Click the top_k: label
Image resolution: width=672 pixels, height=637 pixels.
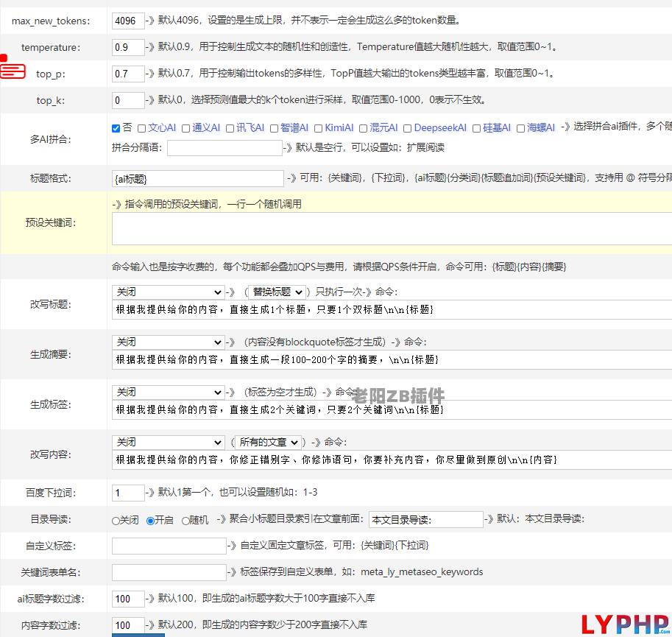click(51, 100)
